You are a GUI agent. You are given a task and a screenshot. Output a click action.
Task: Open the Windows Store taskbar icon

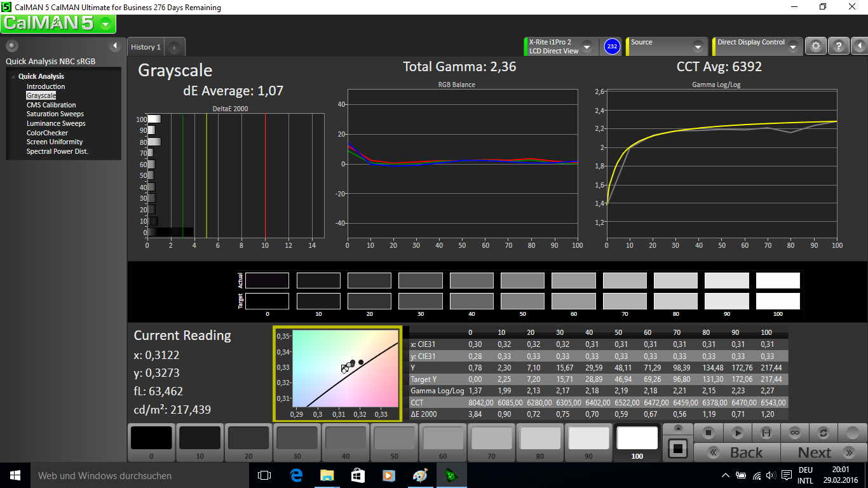tap(358, 475)
